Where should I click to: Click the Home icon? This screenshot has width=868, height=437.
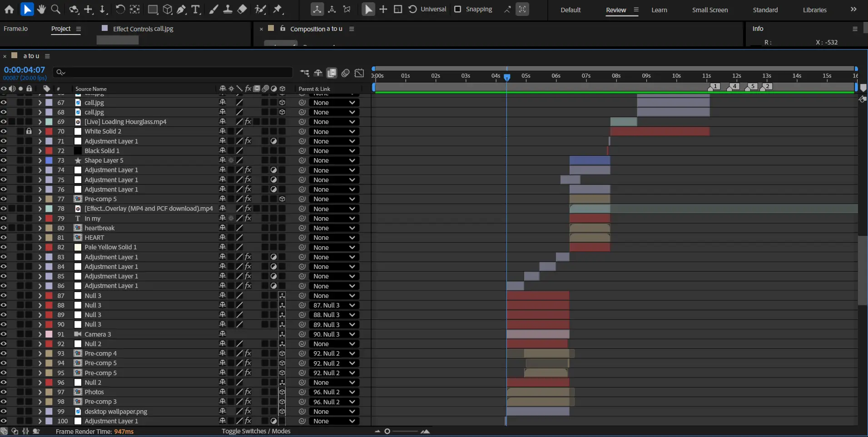click(x=9, y=9)
